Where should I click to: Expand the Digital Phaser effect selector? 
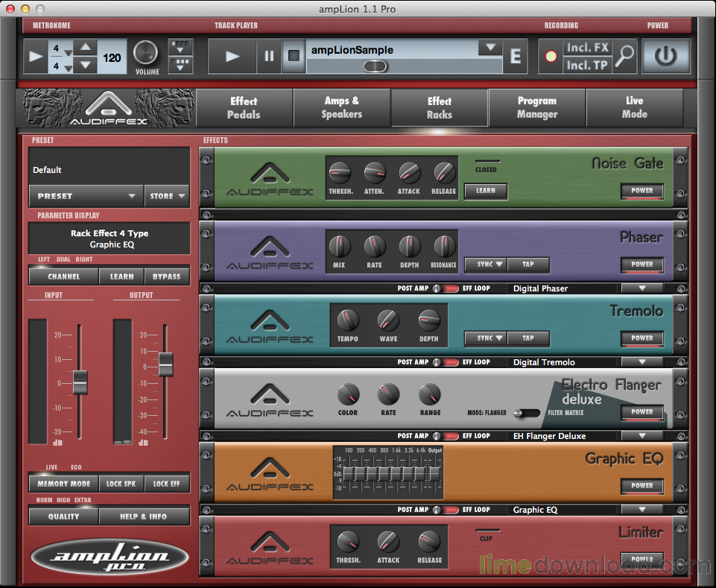pos(641,288)
